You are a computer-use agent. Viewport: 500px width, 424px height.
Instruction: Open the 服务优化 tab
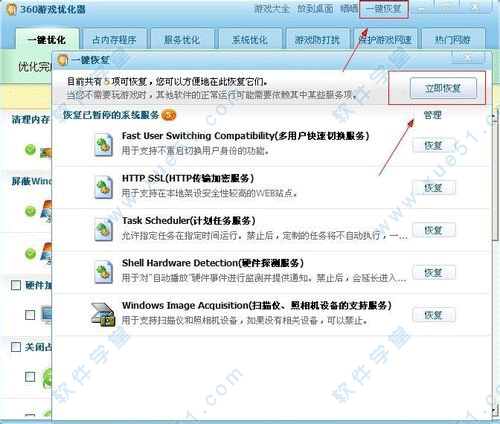point(182,40)
